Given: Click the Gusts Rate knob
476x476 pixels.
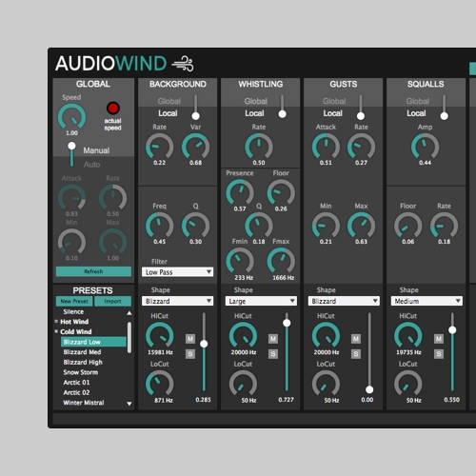Looking at the screenshot, I should [x=361, y=147].
